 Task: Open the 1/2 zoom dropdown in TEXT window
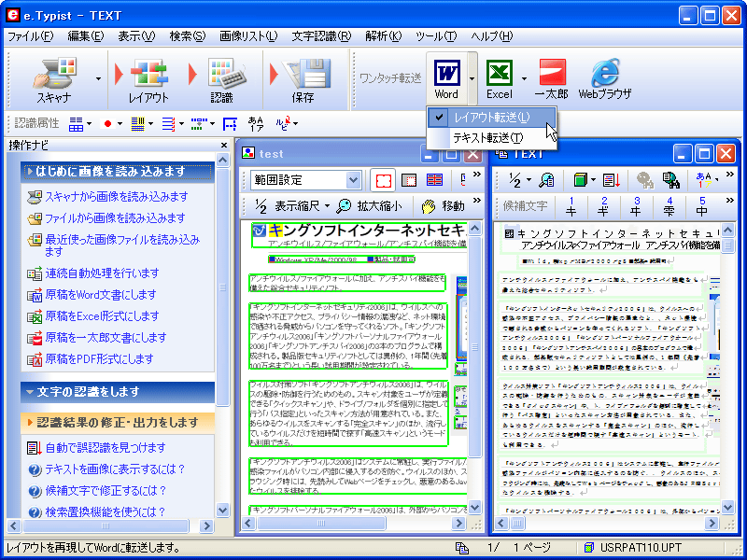click(x=529, y=180)
